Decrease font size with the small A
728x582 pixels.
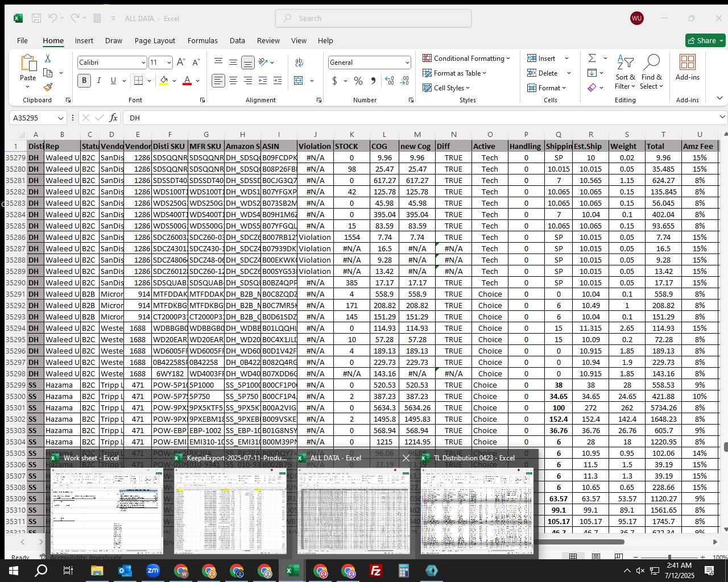196,62
